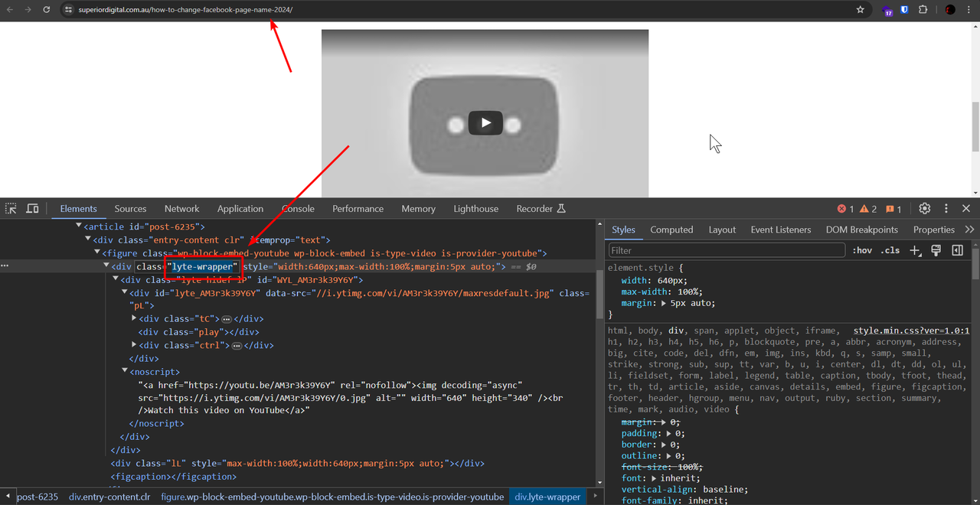Activate the inspect element picker tool
This screenshot has width=980, height=505.
[11, 208]
